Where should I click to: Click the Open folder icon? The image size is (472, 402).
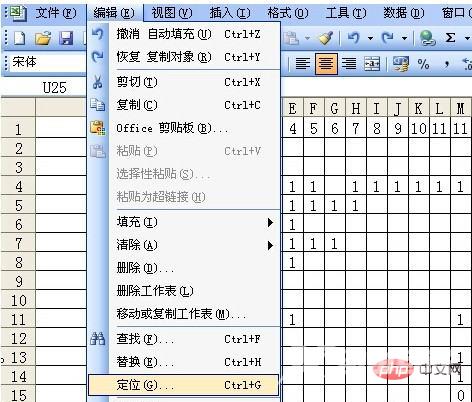(43, 38)
